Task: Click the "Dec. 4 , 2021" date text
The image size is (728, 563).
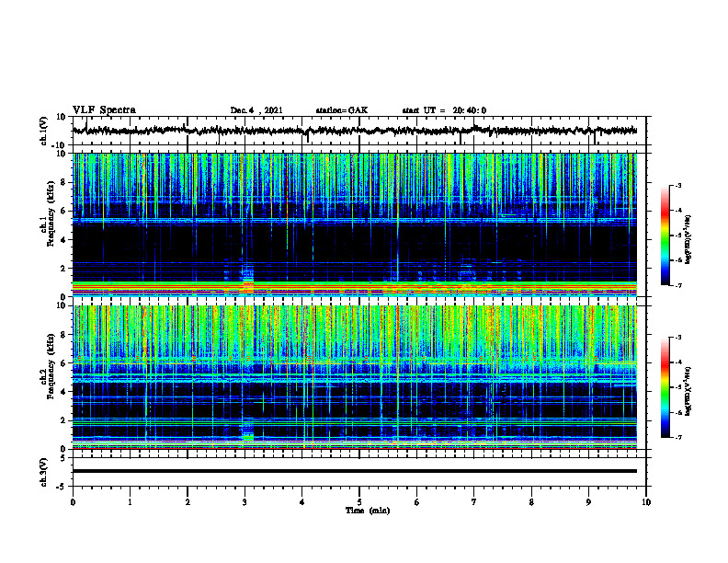Action: pos(256,110)
